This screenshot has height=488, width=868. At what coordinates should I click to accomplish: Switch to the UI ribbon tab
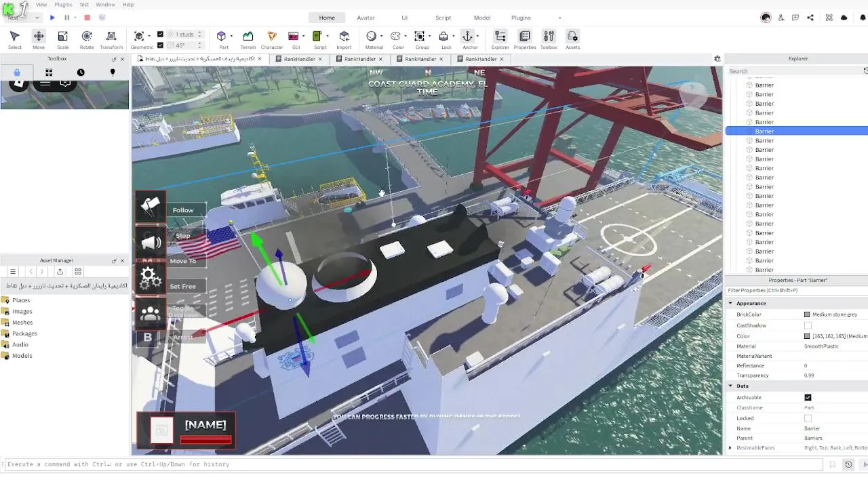[x=405, y=18]
